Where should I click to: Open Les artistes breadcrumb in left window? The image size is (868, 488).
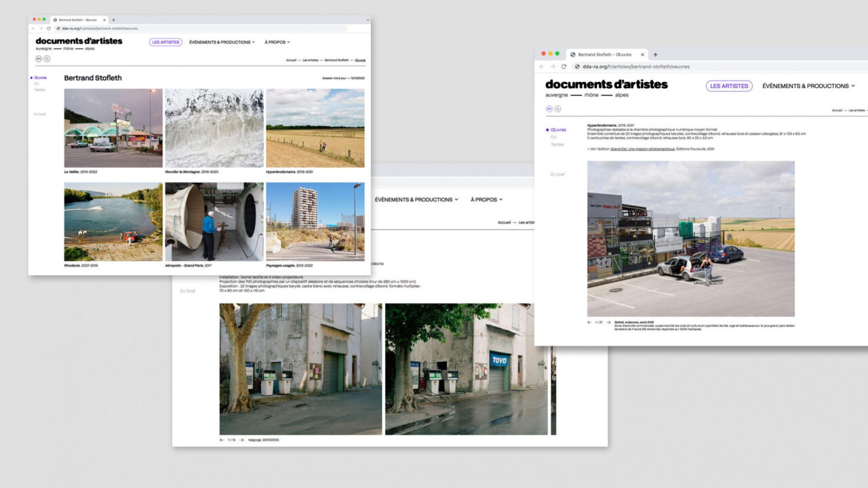pos(310,60)
